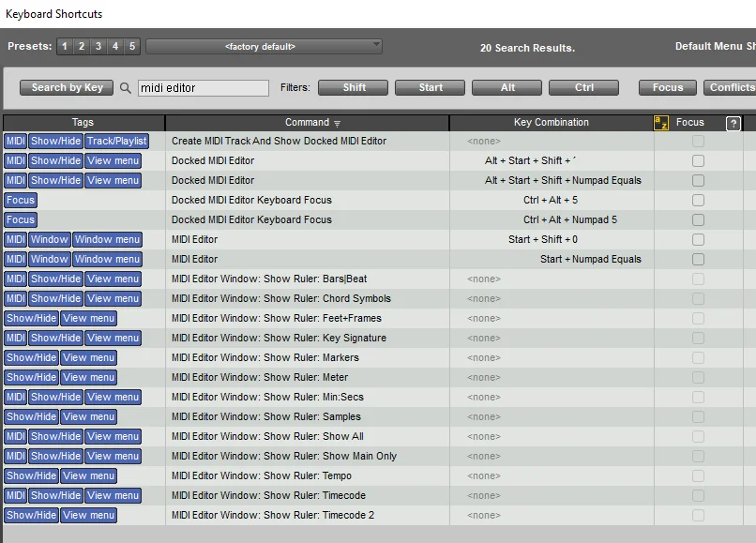Click Show/Hide tag on Show Ruler: Feet+Frames row
This screenshot has width=756, height=543.
pos(31,318)
